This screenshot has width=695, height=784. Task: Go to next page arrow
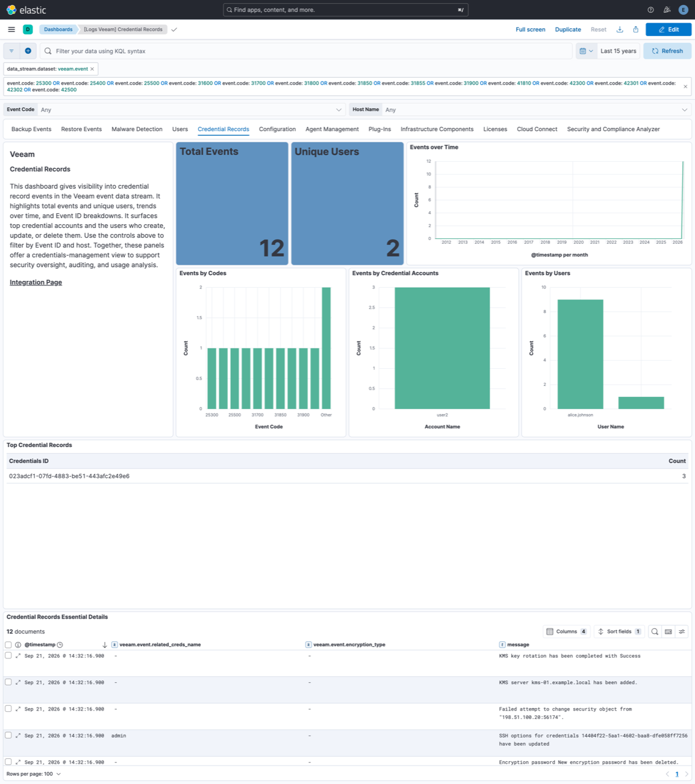click(x=686, y=774)
